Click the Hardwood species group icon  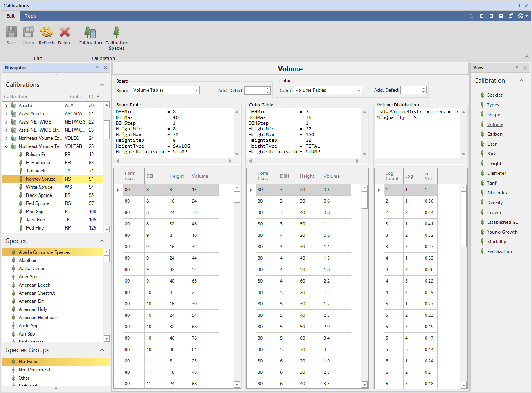click(13, 362)
